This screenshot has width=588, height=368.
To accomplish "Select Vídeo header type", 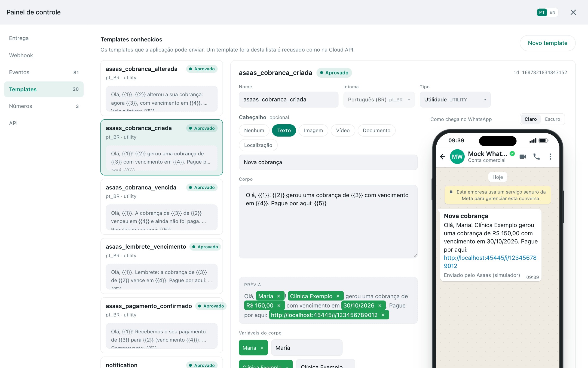I will [343, 130].
